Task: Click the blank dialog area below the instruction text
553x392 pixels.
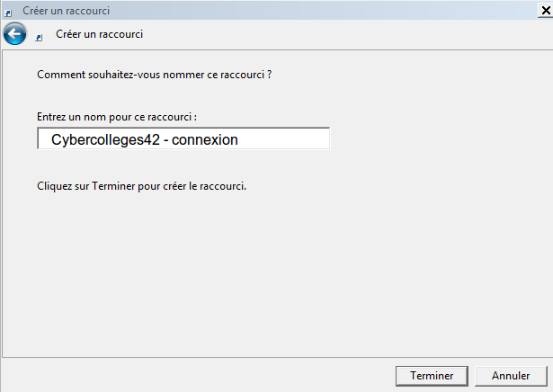Action: [x=270, y=270]
